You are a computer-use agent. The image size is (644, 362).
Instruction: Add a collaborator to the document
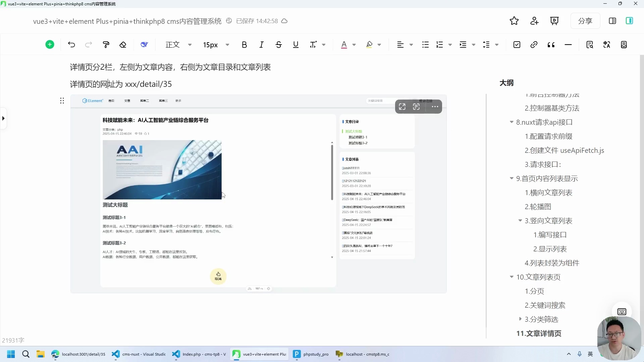coord(534,21)
